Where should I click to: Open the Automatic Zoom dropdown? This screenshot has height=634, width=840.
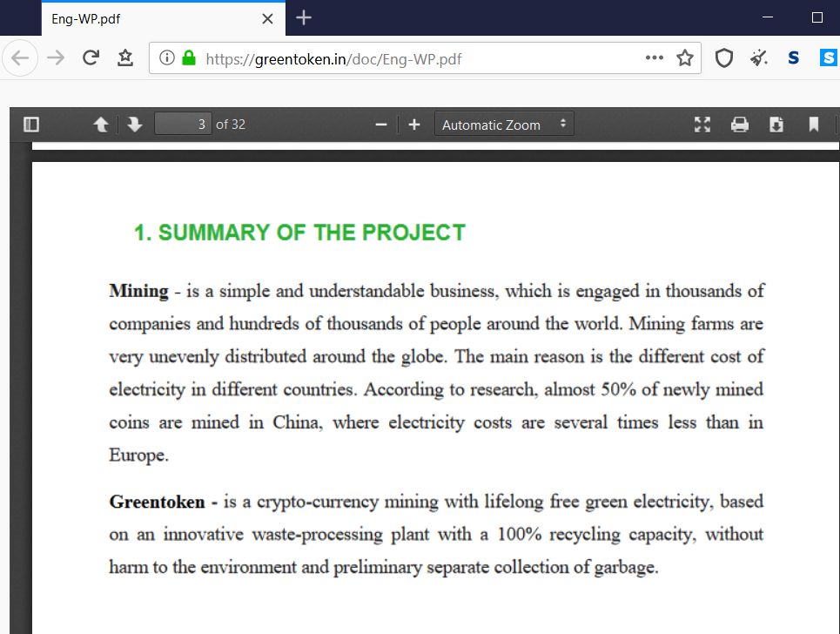point(504,125)
